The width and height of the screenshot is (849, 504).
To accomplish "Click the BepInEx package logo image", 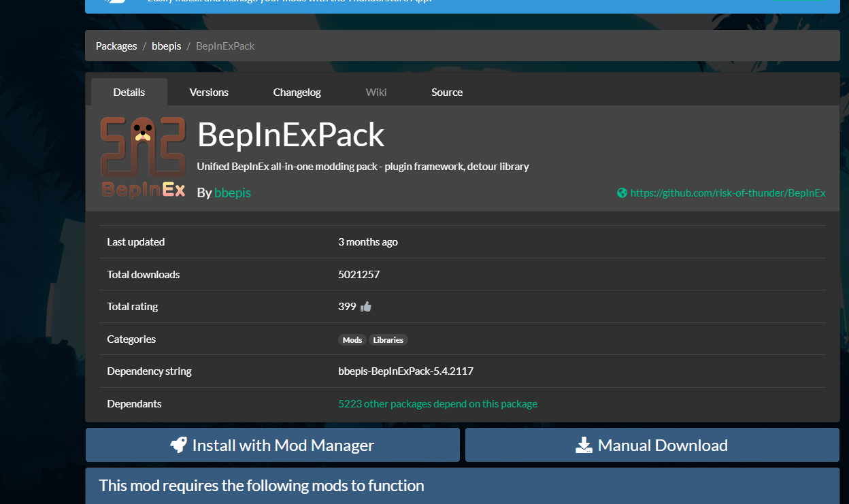I will (143, 158).
